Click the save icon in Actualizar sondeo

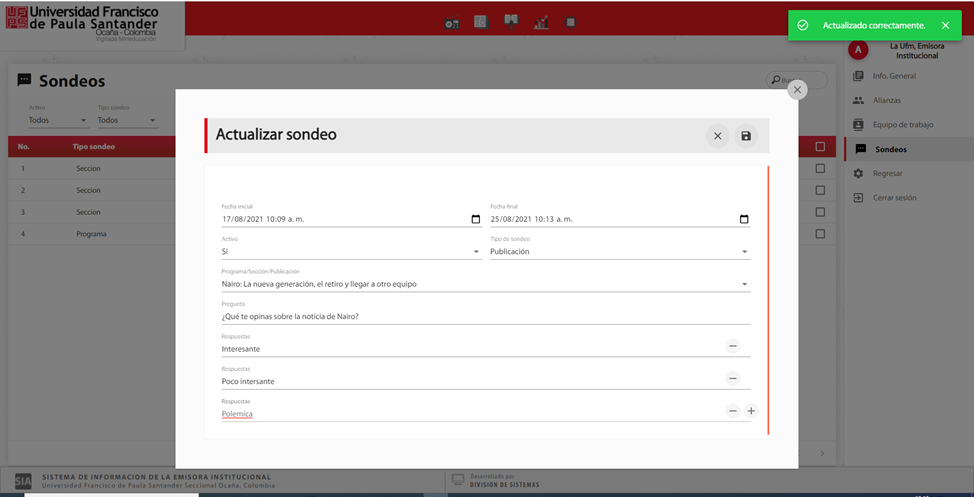click(745, 136)
